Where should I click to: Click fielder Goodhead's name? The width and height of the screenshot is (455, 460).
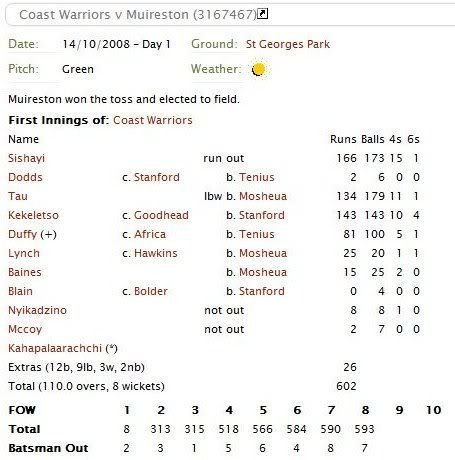161,215
